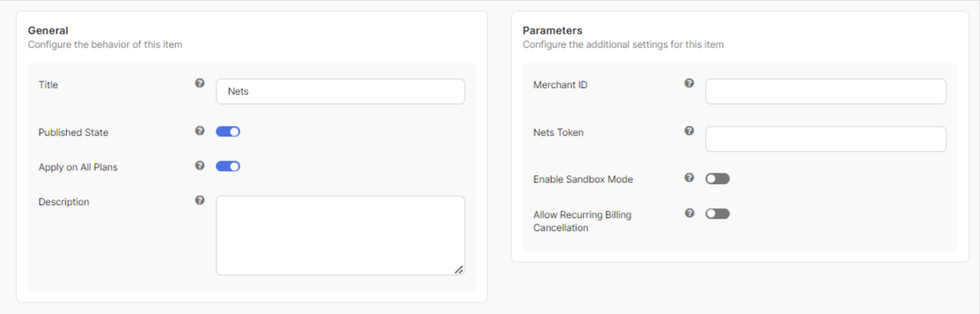Image resolution: width=980 pixels, height=314 pixels.
Task: Click the Merchant ID label text
Action: tap(561, 85)
